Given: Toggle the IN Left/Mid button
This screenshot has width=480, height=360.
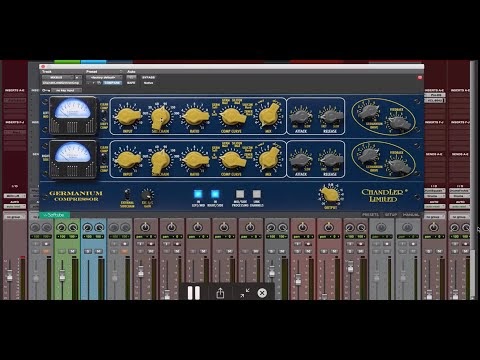Looking at the screenshot, I should 198,194.
